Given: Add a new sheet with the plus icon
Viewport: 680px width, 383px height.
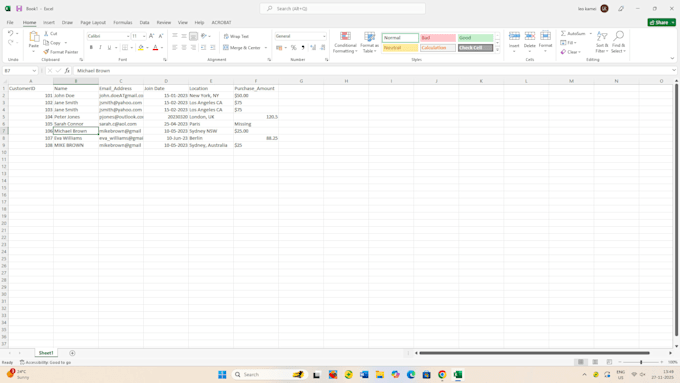Looking at the screenshot, I should 72,353.
